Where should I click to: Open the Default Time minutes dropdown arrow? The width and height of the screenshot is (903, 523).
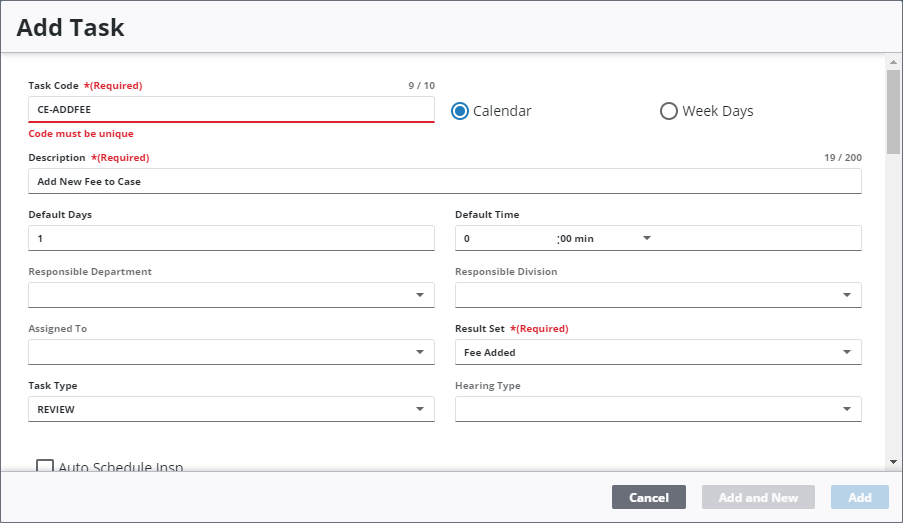(x=646, y=238)
